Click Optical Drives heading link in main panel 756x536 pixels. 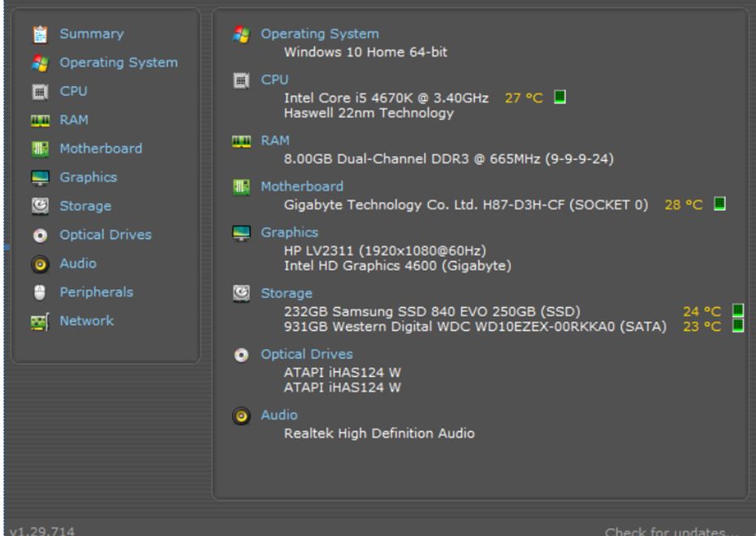pyautogui.click(x=307, y=355)
